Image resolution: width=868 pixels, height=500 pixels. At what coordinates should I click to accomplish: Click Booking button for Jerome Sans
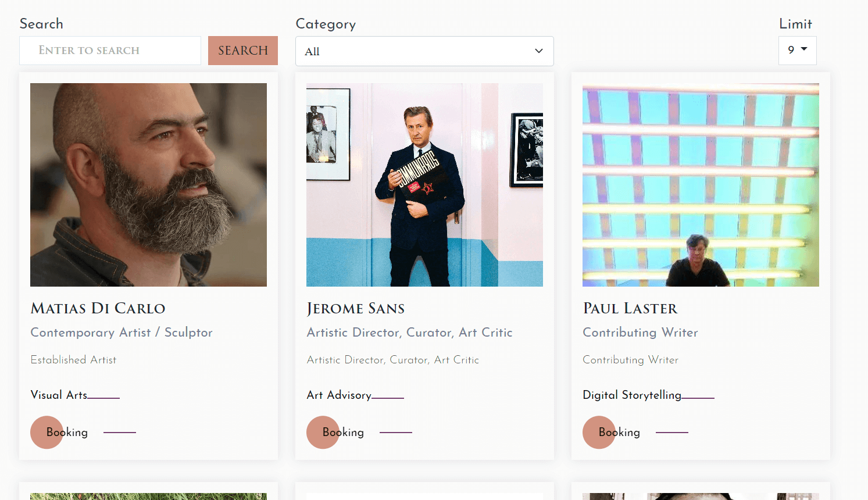coord(343,432)
